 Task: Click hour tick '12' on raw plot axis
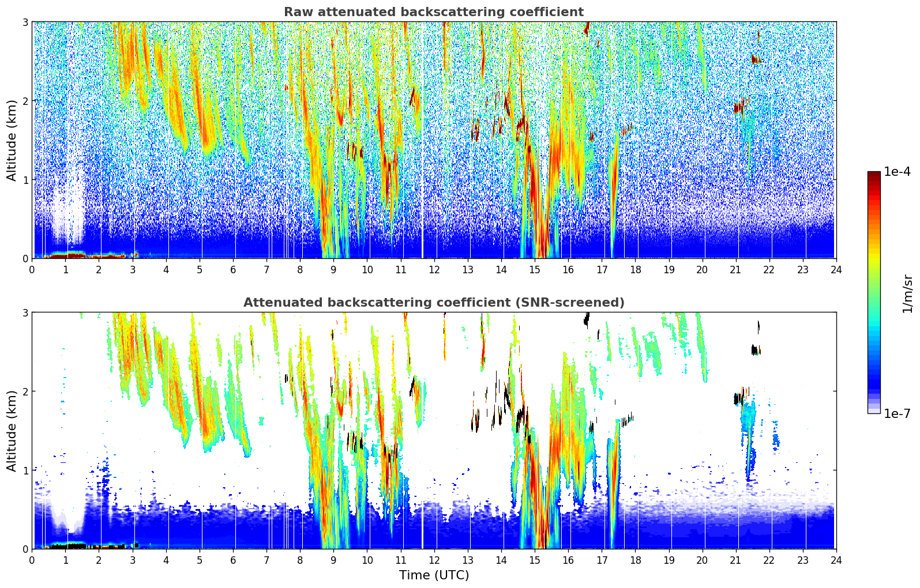434,269
